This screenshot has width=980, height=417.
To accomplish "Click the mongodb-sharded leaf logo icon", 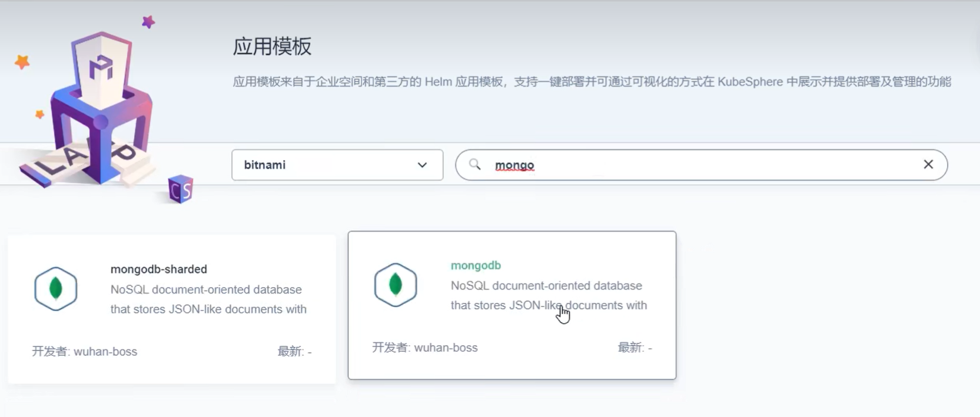I will click(x=56, y=289).
